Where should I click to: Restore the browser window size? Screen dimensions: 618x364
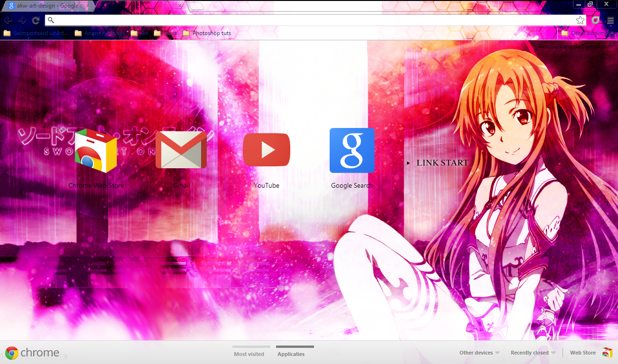point(590,4)
